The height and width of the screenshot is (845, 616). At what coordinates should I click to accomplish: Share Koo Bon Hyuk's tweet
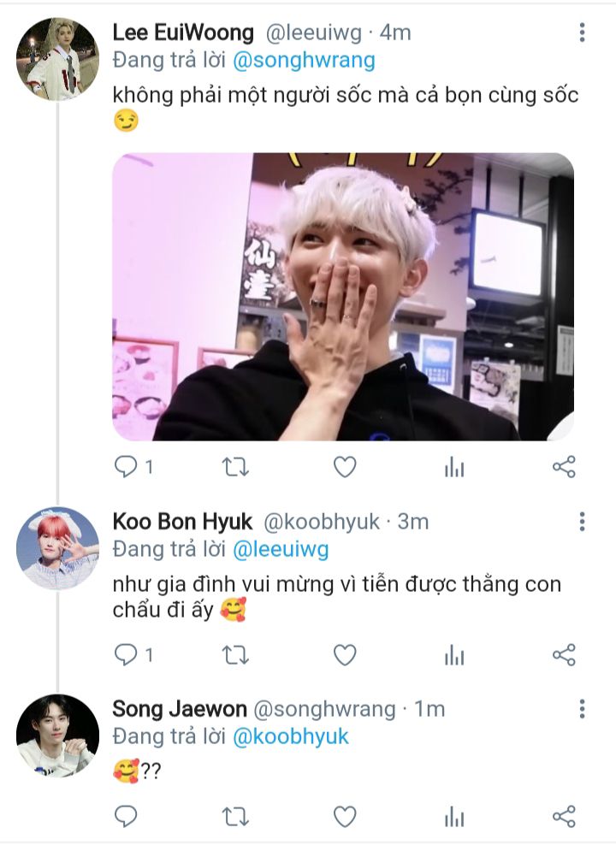point(564,655)
